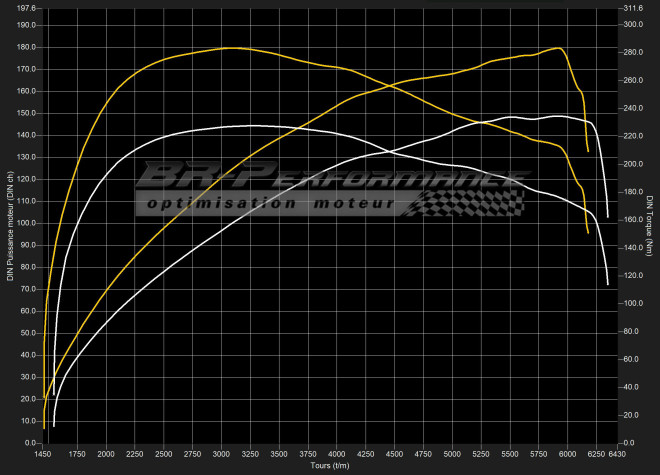Screen dimensions: 660x475
Task: Click the 4000 tick label on the x-axis
Action: [x=337, y=454]
